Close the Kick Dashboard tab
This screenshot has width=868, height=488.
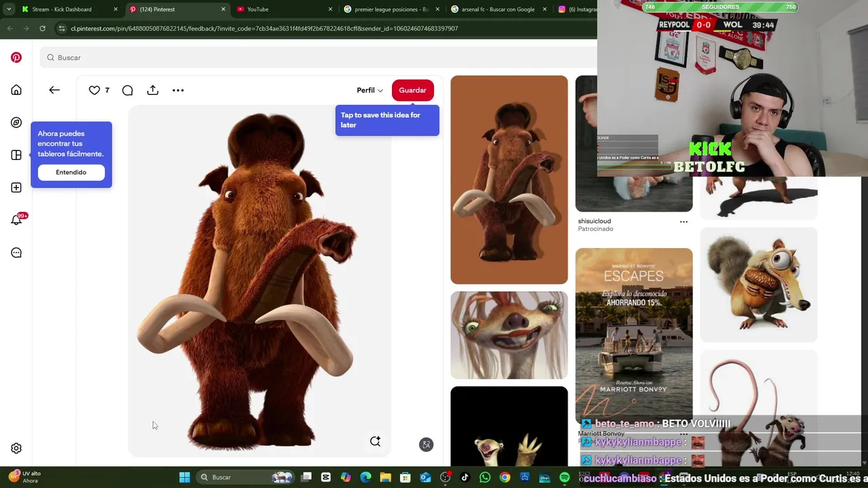pos(115,9)
